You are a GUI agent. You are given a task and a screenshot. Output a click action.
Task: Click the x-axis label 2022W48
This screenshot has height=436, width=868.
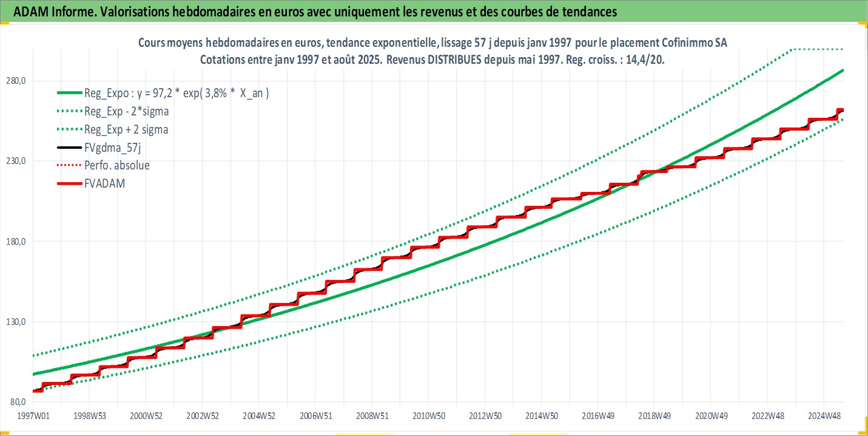[x=767, y=415]
